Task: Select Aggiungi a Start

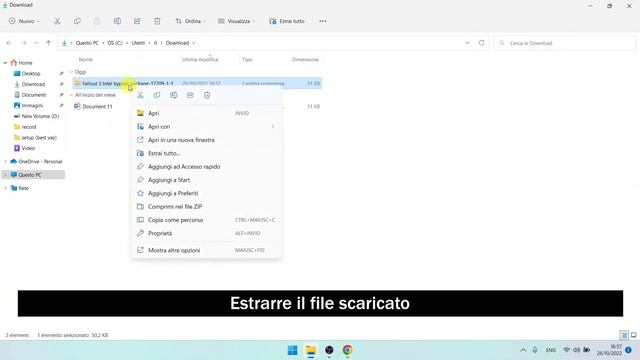Action: point(206,180)
